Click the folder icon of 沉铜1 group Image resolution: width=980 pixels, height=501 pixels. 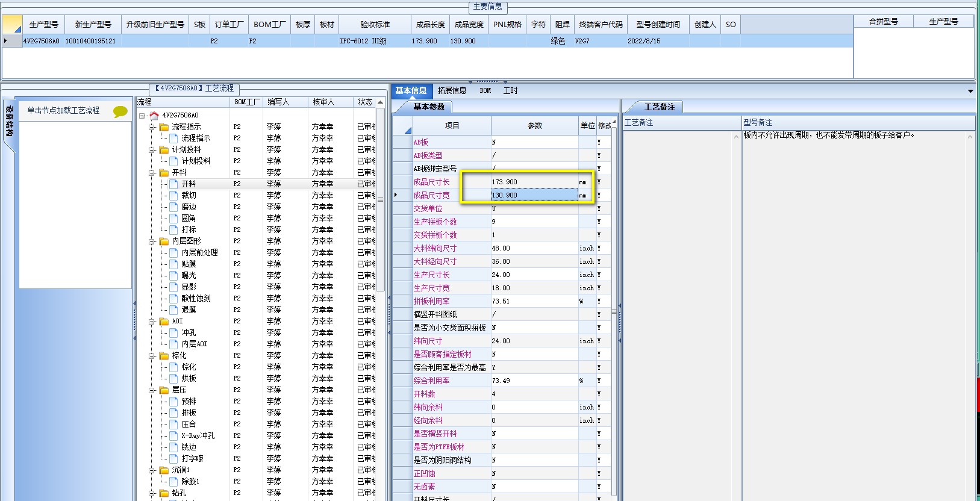pos(164,470)
